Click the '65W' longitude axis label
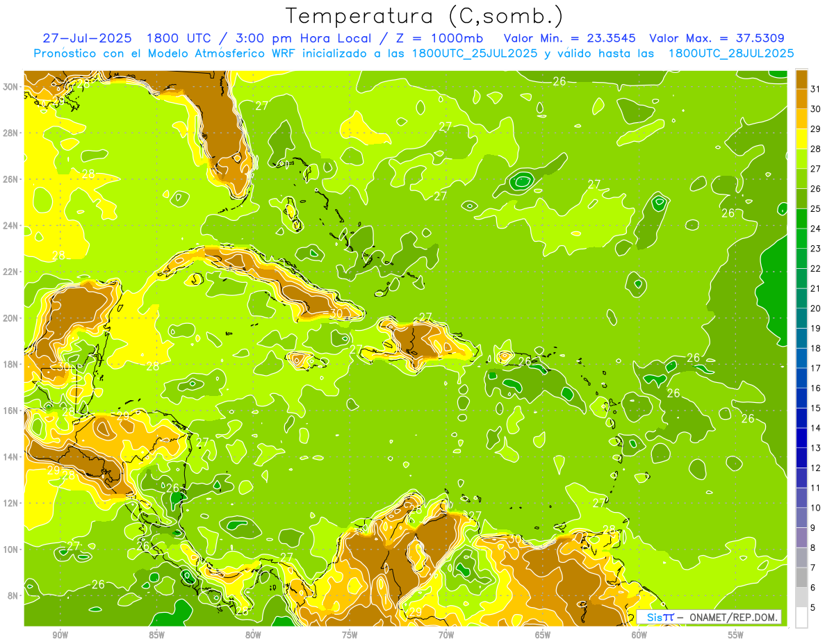The width and height of the screenshot is (834, 644). [x=543, y=635]
